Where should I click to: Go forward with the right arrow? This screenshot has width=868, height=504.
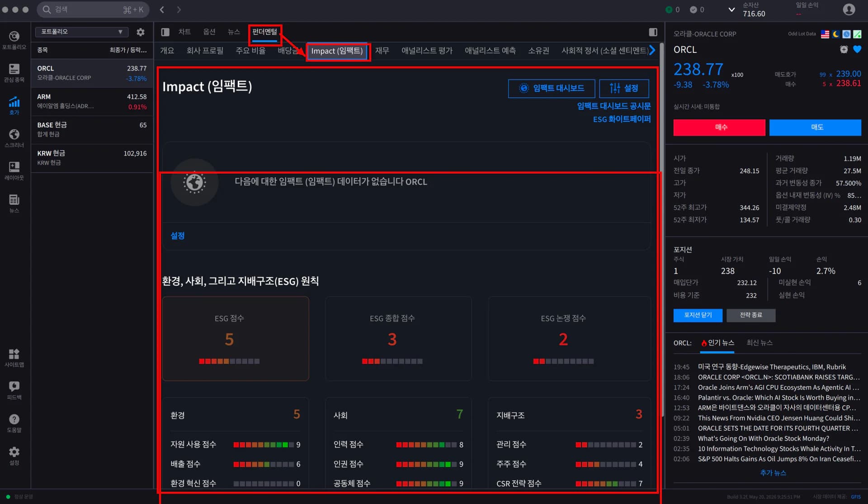[x=179, y=9]
